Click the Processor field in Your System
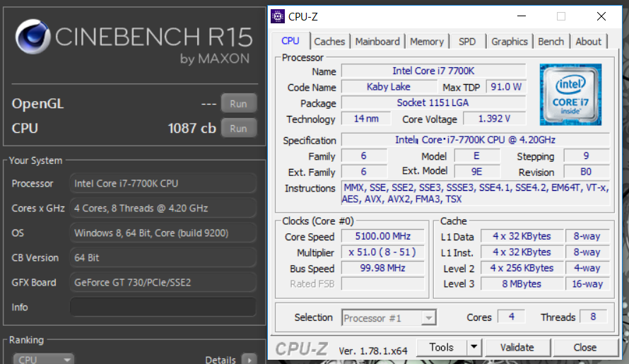The height and width of the screenshot is (364, 629). [x=163, y=184]
